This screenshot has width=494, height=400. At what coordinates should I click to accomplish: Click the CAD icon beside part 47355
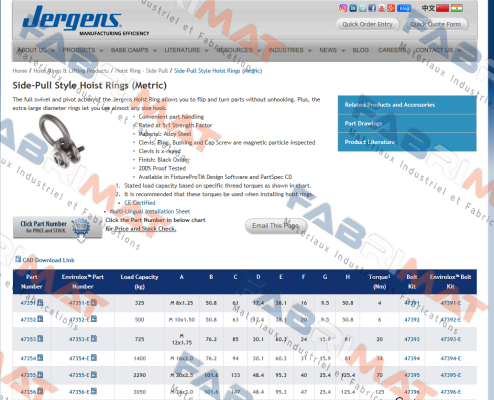(40, 375)
